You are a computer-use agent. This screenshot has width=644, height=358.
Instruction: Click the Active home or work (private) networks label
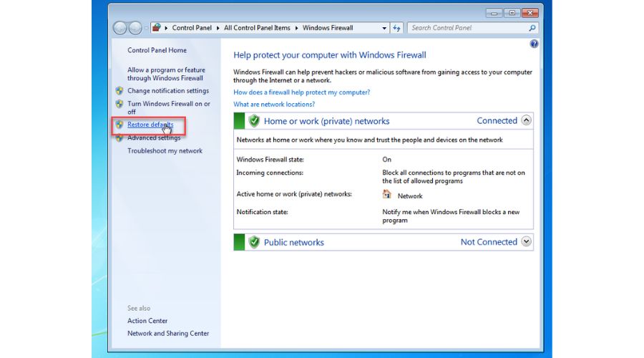[x=294, y=194]
